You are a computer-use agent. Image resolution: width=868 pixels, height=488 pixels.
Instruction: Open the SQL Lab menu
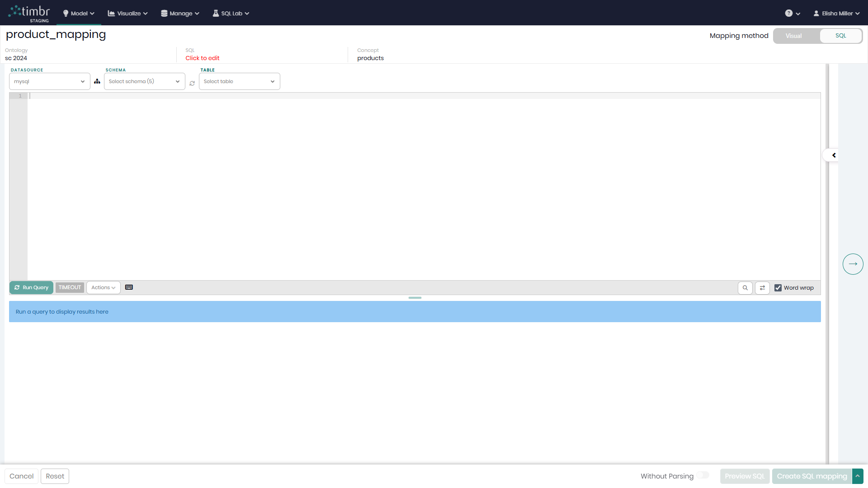tap(231, 13)
